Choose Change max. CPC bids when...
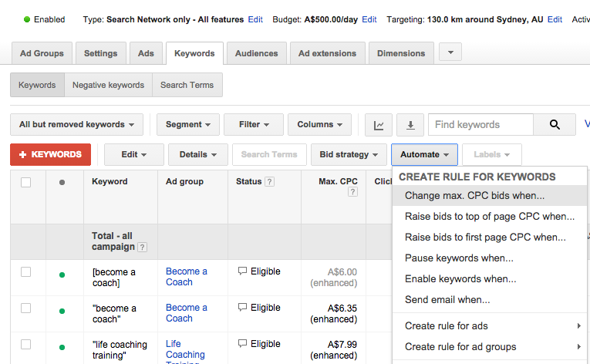Screen dimensions: 590x364 (490, 195)
